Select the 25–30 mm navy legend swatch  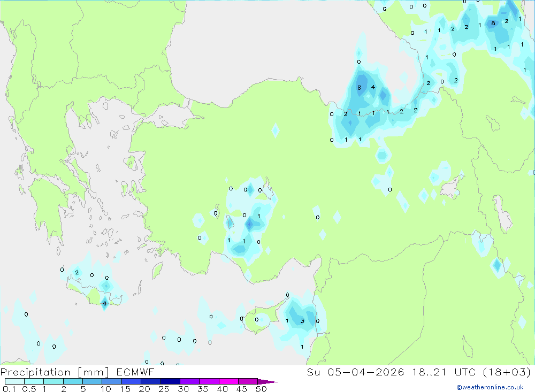pos(170,381)
